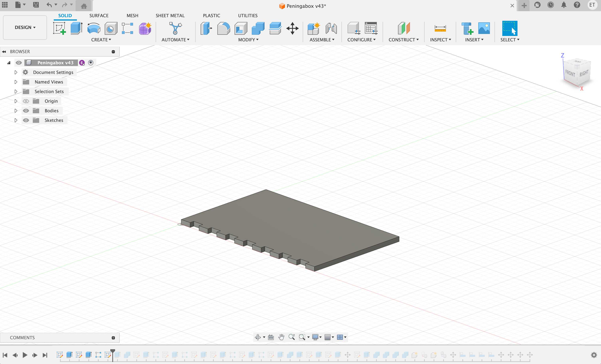Open the CREATE dropdown menu
601x364 pixels.
[x=101, y=40]
